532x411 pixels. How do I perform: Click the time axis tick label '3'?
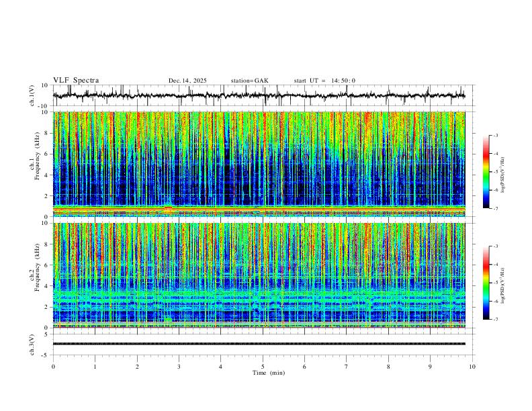click(179, 367)
